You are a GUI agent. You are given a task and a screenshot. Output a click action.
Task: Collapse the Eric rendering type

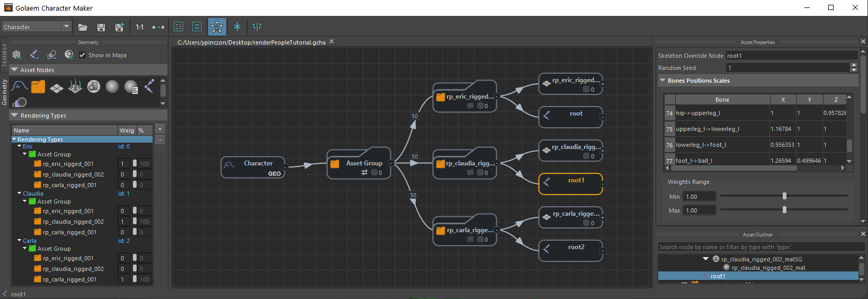click(x=20, y=146)
